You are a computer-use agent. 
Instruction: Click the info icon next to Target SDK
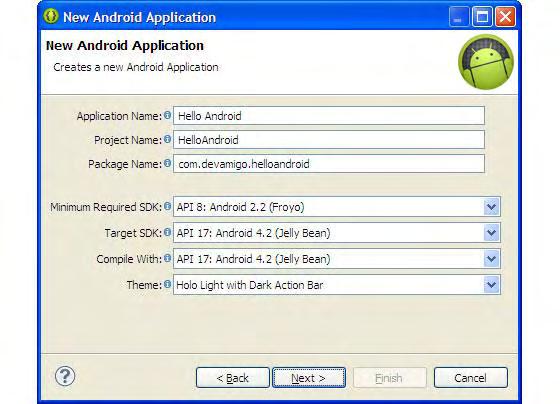[x=167, y=232]
